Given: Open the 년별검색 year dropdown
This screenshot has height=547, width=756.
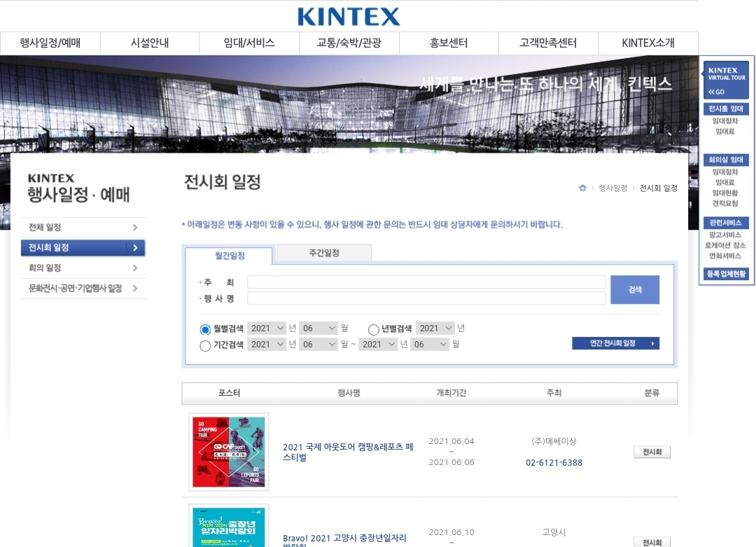Looking at the screenshot, I should pyautogui.click(x=435, y=328).
